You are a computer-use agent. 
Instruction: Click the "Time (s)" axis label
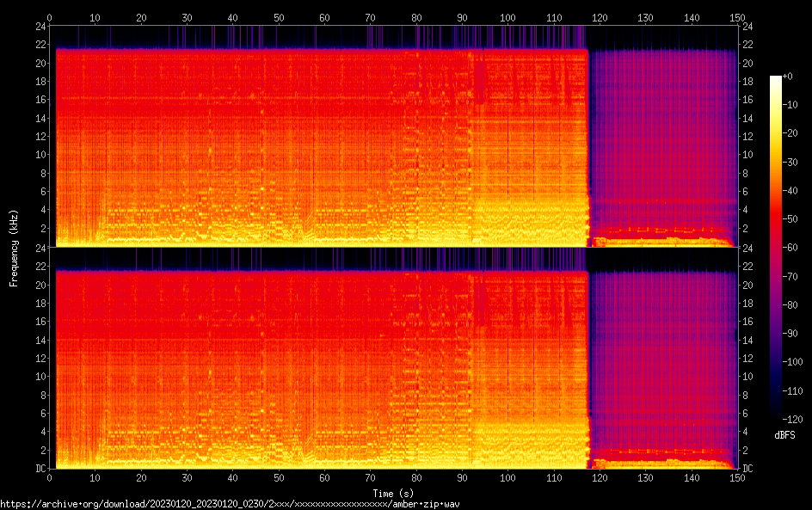[x=393, y=493]
